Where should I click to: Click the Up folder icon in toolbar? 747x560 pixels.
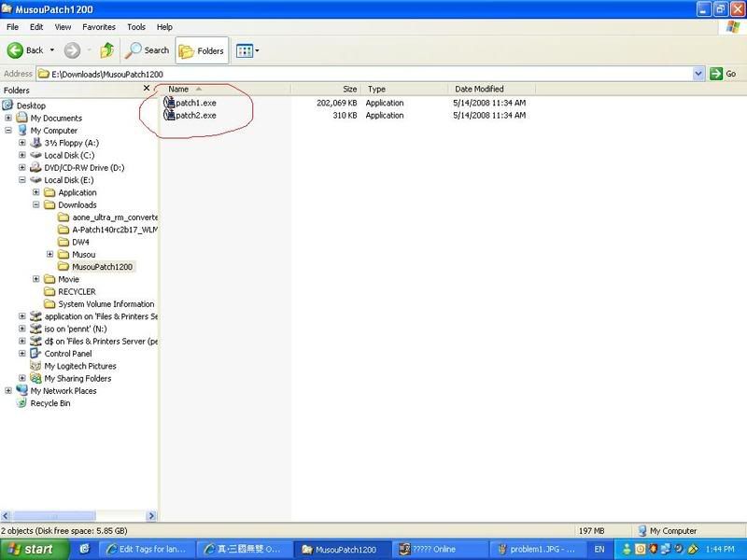[x=107, y=50]
